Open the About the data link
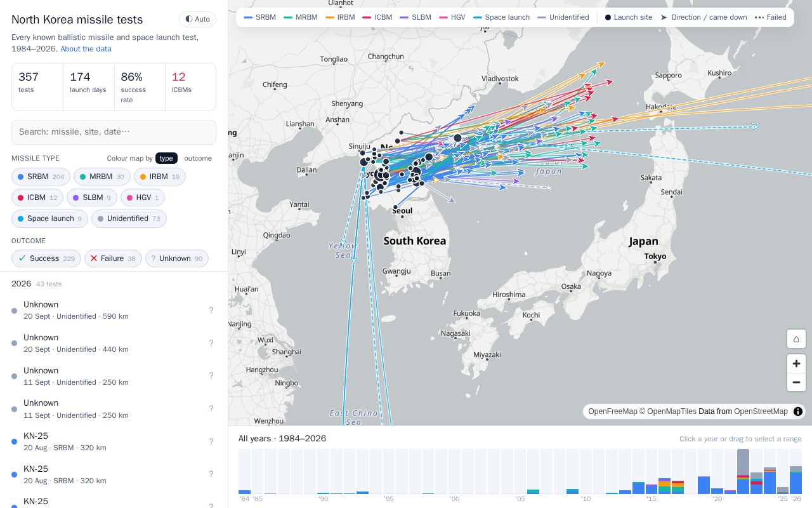Screen dimensions: 812x508 [86, 49]
